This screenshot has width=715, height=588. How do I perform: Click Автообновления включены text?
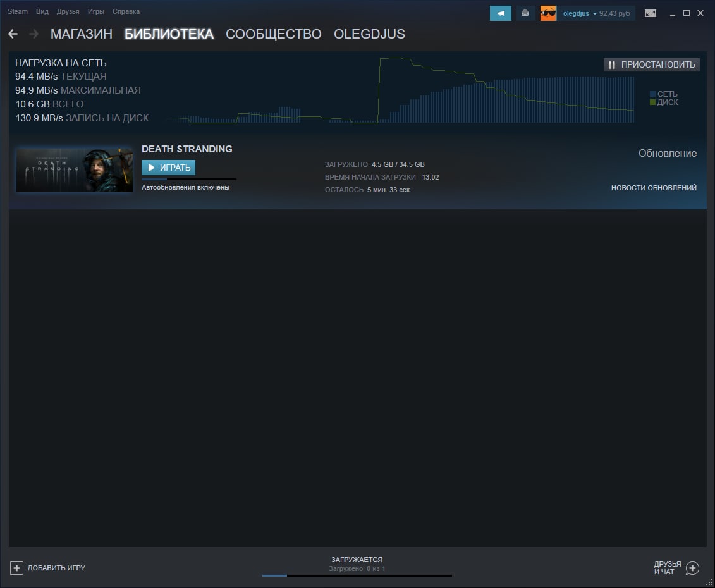coord(185,188)
